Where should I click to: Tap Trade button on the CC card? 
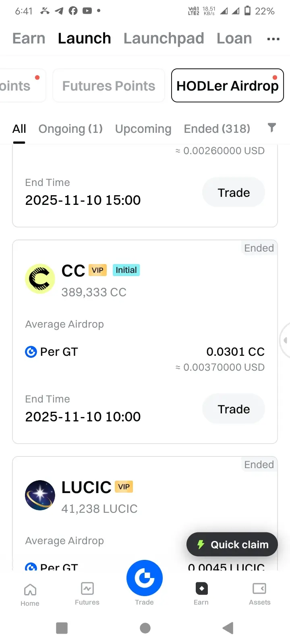tap(234, 409)
